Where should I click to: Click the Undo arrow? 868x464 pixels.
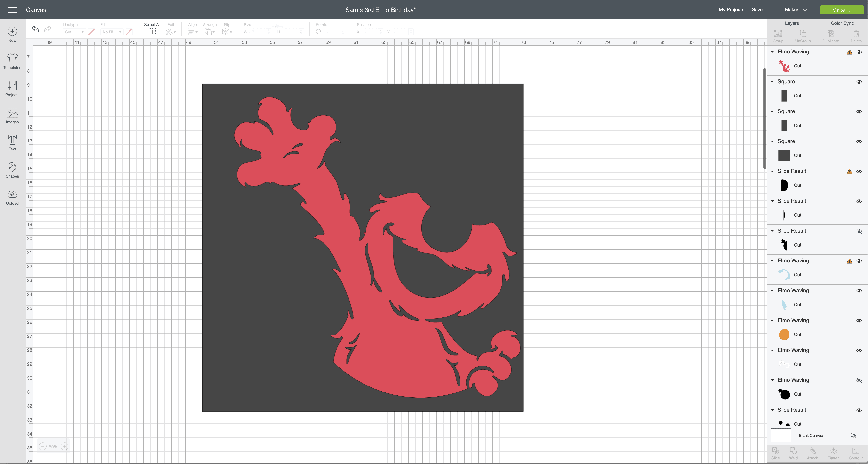pos(35,29)
